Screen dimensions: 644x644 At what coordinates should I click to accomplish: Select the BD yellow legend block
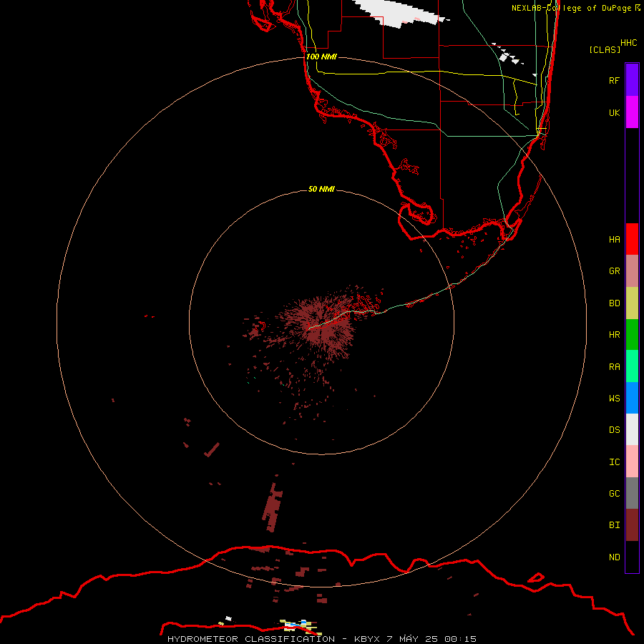point(632,303)
